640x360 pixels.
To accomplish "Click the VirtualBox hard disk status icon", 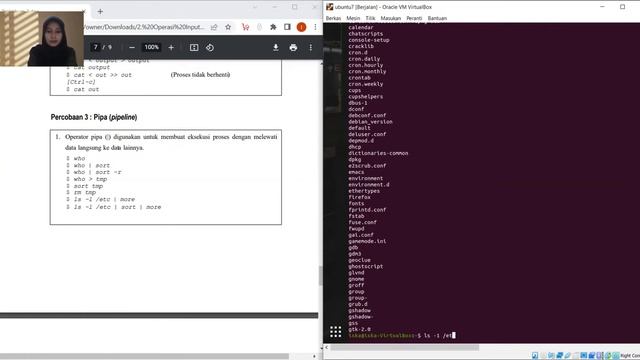I will tap(535, 356).
